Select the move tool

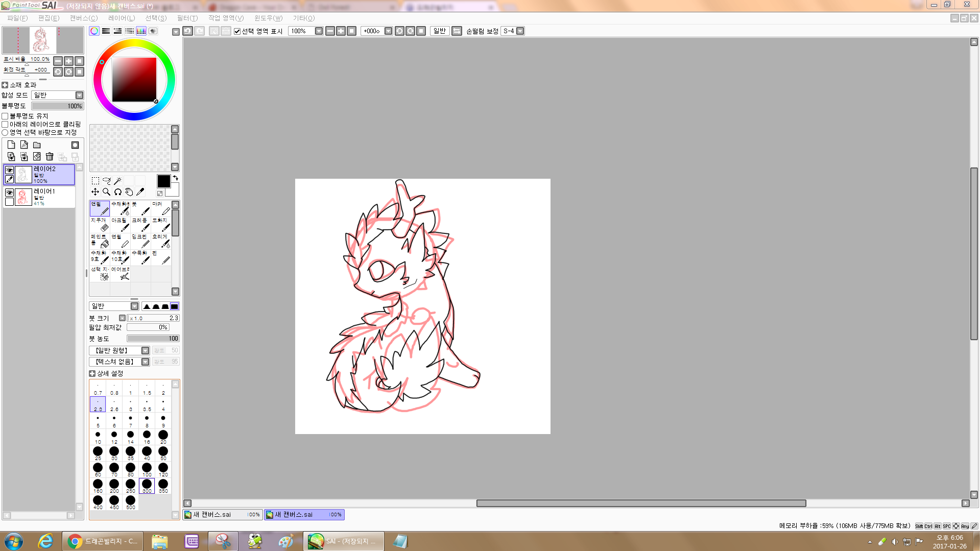[95, 192]
